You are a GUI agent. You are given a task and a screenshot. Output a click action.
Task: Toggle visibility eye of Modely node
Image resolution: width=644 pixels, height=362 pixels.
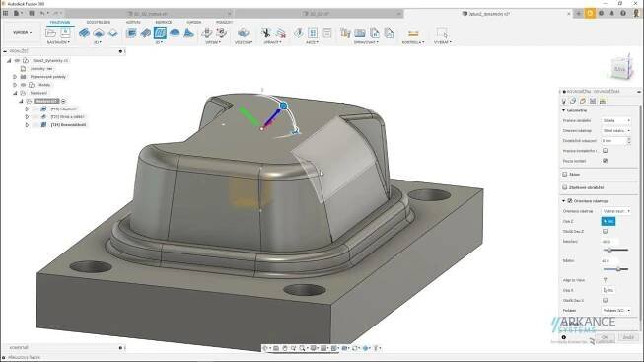tap(23, 85)
